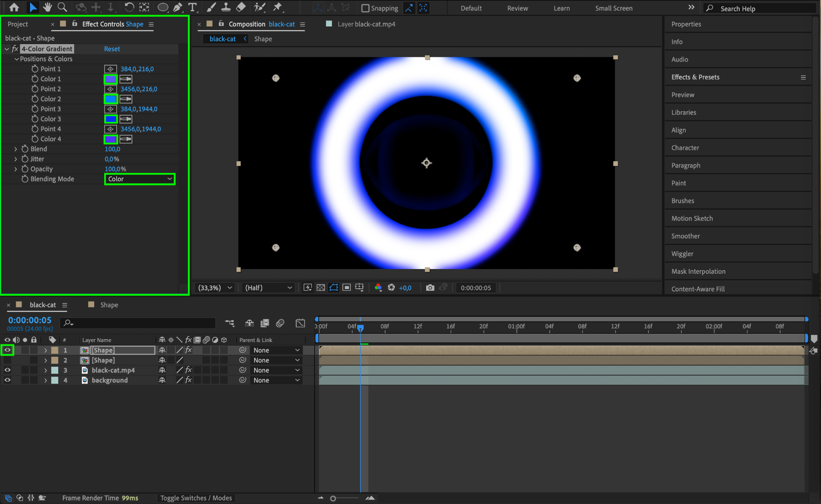Open the Blending Mode dropdown
821x504 pixels.
140,179
